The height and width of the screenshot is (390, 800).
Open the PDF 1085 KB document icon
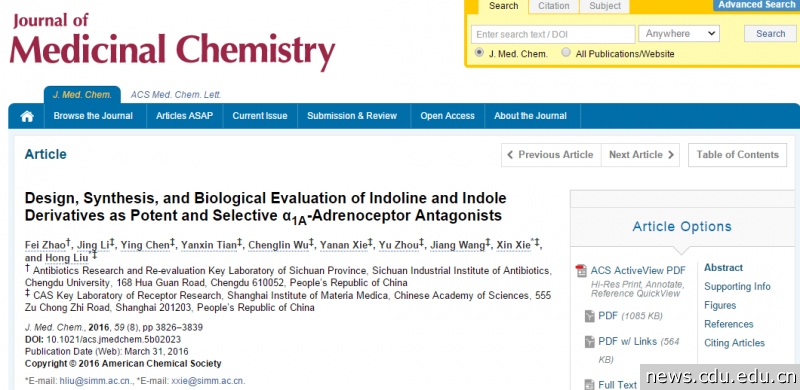click(589, 316)
